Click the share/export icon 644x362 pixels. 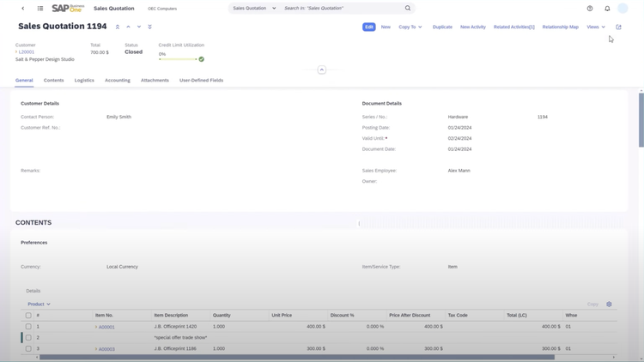[x=618, y=27]
